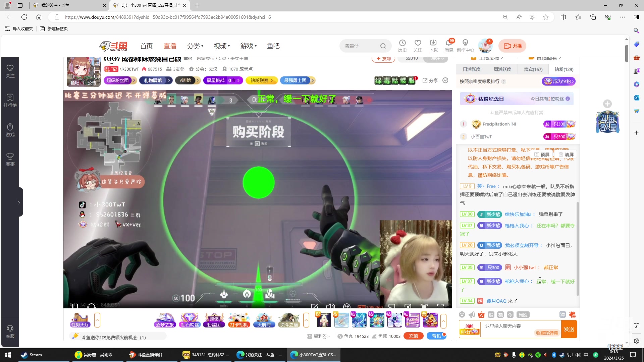Open the 收藏的弹幕 link

tap(547, 333)
